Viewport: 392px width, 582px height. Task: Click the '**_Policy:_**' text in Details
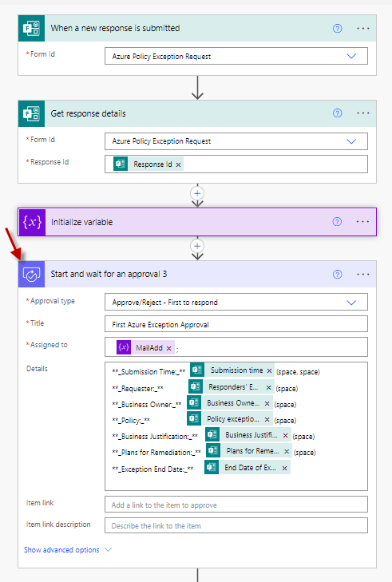[131, 421]
